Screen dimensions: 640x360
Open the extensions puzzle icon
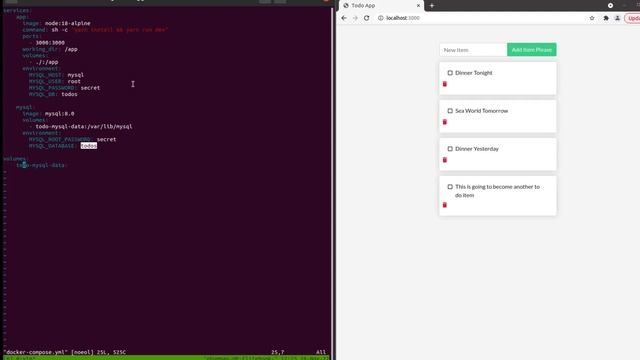[606, 18]
